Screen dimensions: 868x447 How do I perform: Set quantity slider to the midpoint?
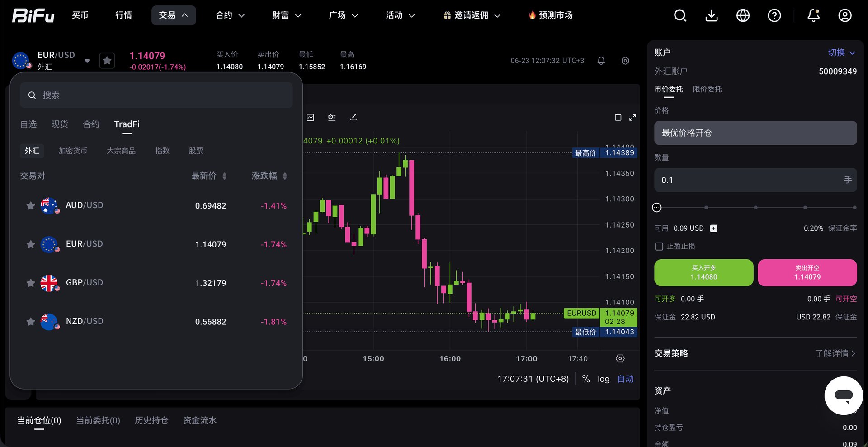(x=755, y=208)
